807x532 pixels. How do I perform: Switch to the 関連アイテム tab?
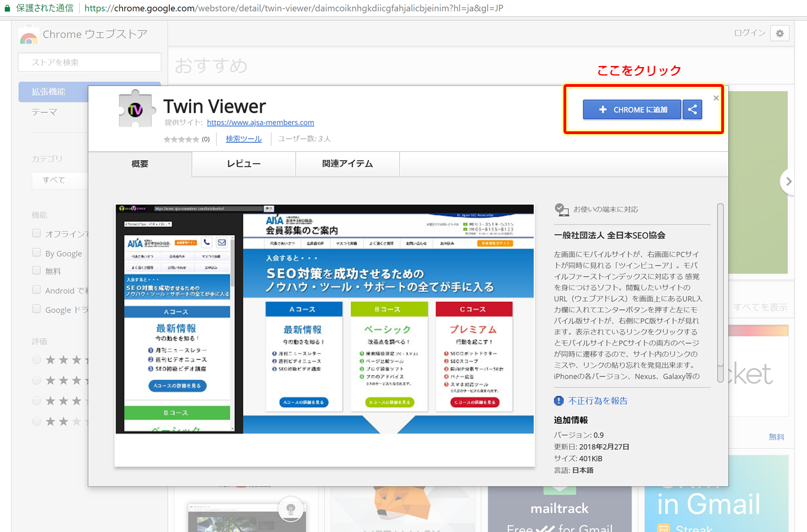tap(347, 164)
